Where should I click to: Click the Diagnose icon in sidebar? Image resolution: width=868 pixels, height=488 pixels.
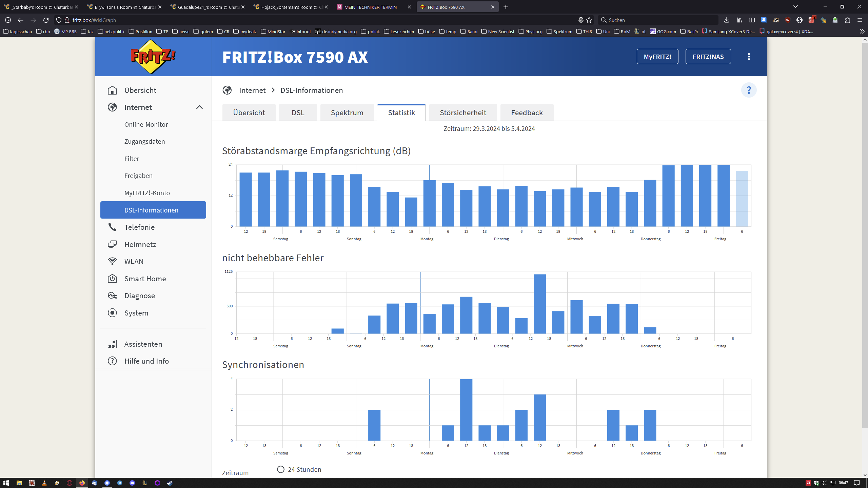pyautogui.click(x=112, y=296)
